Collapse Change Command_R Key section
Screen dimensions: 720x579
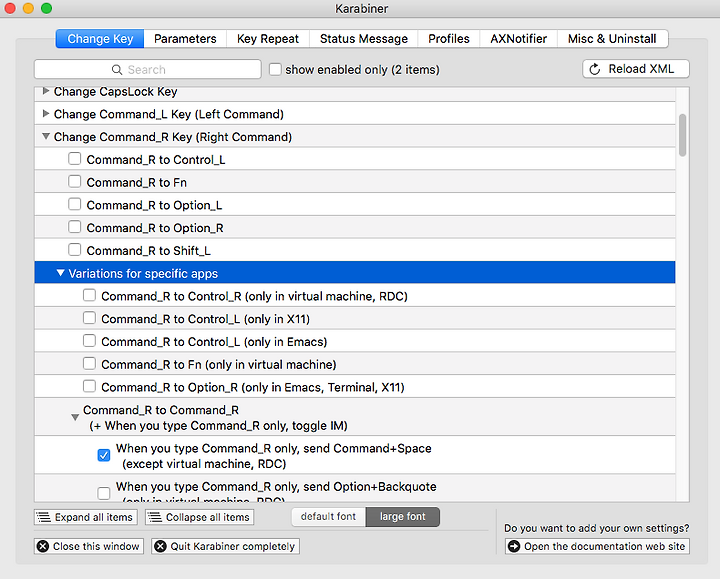click(x=45, y=136)
